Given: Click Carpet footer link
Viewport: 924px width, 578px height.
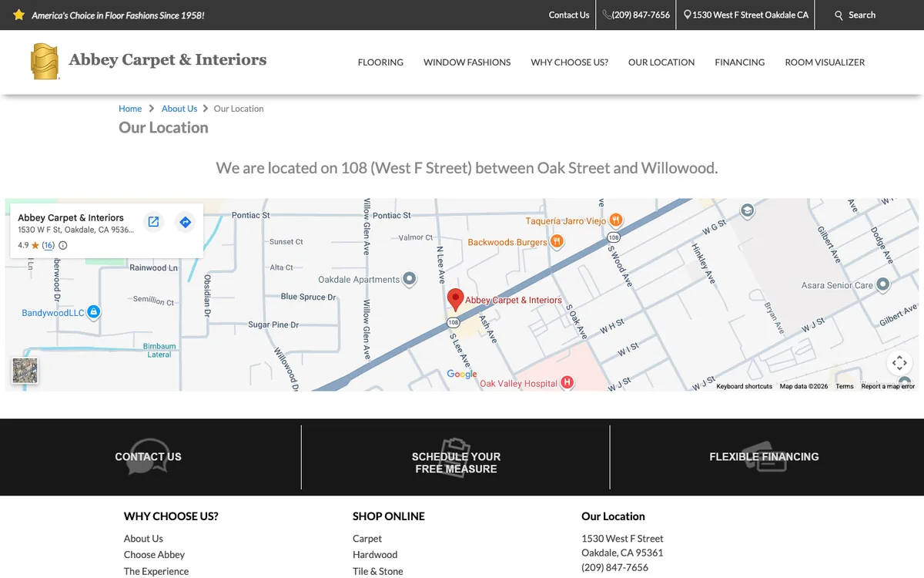Looking at the screenshot, I should (367, 539).
